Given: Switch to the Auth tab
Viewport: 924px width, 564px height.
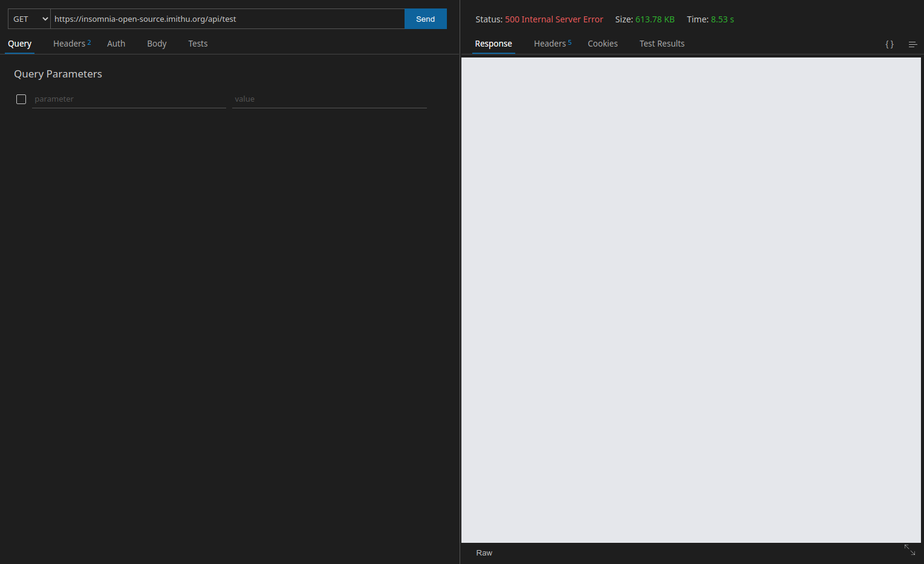Looking at the screenshot, I should (116, 43).
